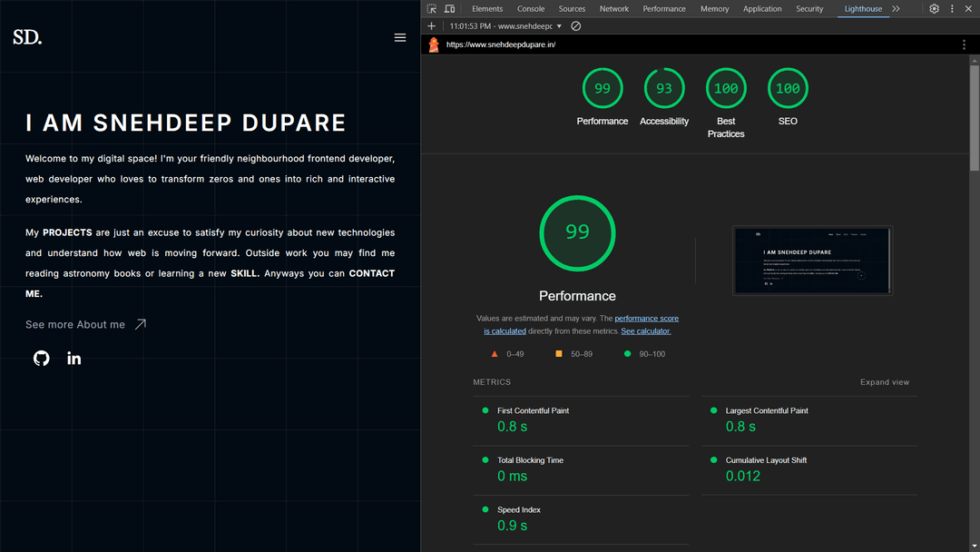
Task: Toggle the device toolbar icon
Action: pos(450,8)
